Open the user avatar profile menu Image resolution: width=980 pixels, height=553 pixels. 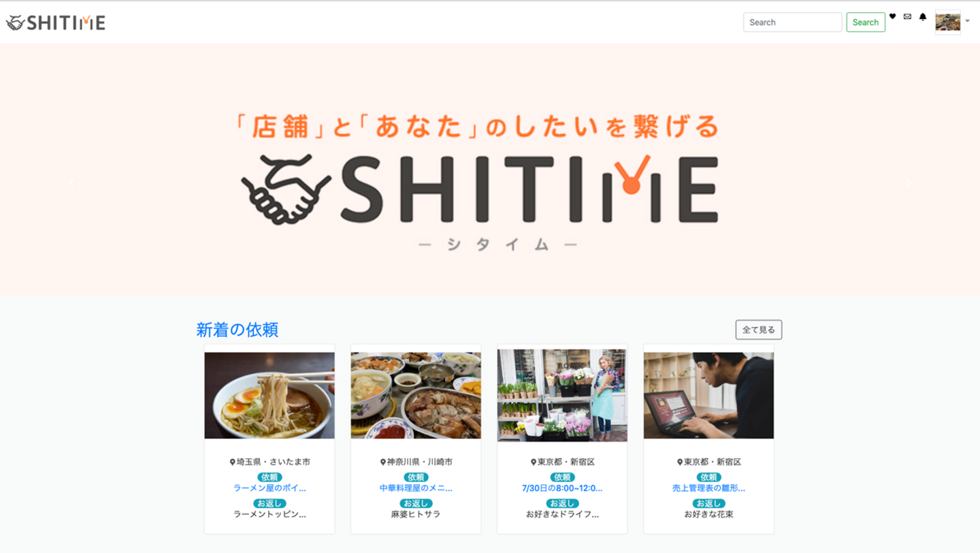coord(947,22)
